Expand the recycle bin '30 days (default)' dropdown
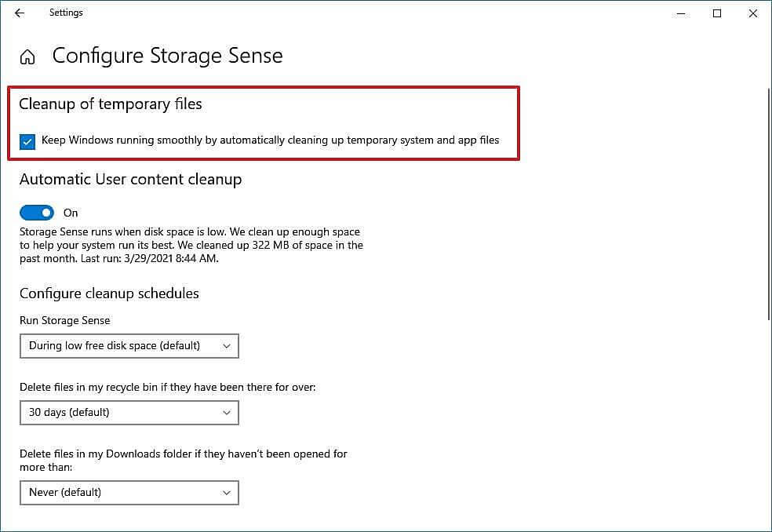 [129, 413]
